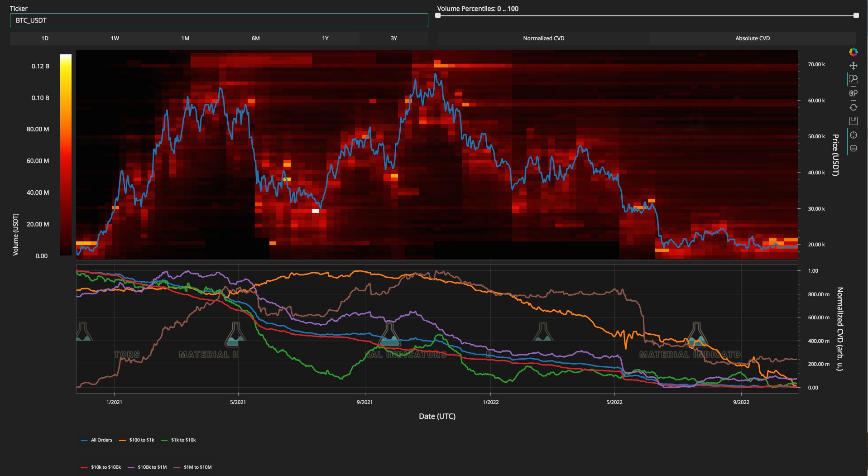The height and width of the screenshot is (476, 868).
Task: Switch to Absolute CVD view
Action: pyautogui.click(x=752, y=38)
